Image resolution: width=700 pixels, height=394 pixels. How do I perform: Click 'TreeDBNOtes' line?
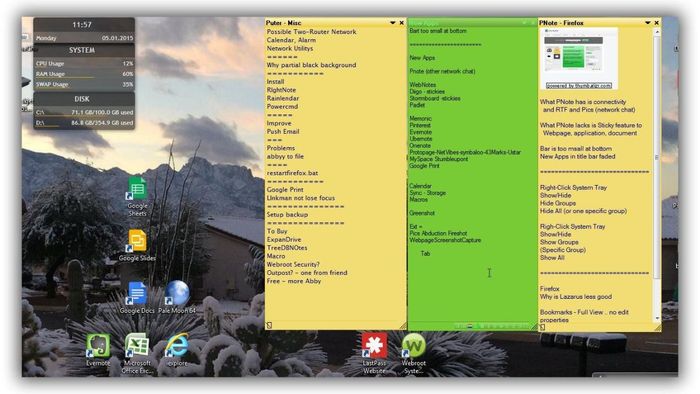[287, 248]
